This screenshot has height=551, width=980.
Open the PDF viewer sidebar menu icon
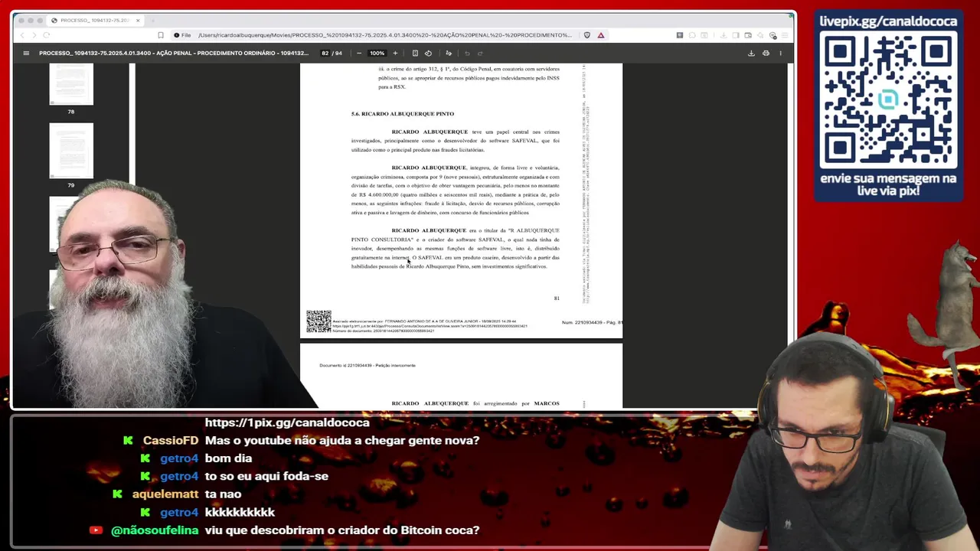(x=26, y=53)
